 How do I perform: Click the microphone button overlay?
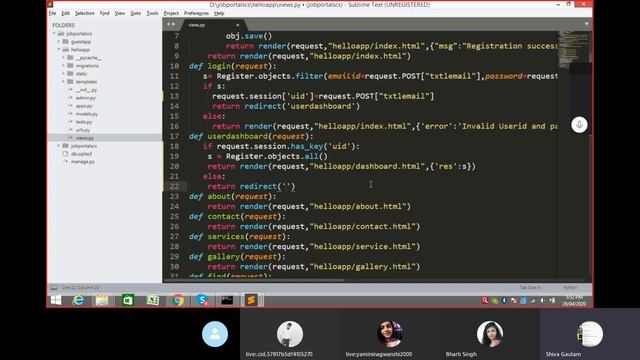click(x=579, y=124)
